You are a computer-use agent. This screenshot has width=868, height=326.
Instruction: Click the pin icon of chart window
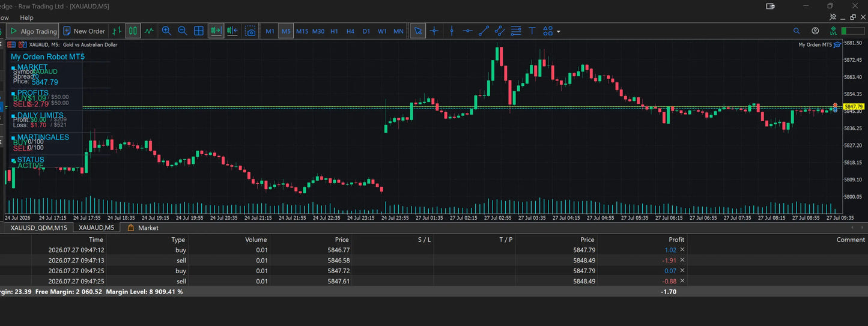point(833,17)
